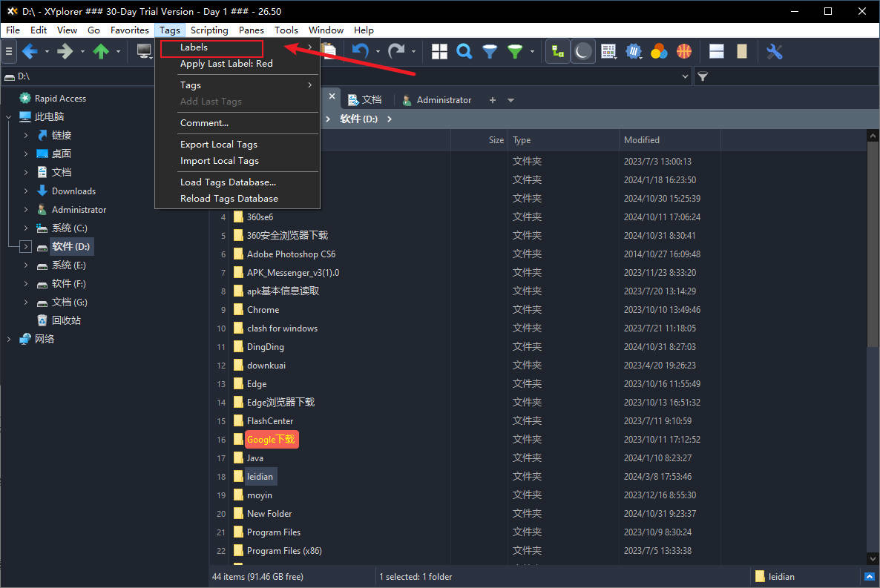
Task: Click the Views four-squares icon
Action: click(440, 51)
